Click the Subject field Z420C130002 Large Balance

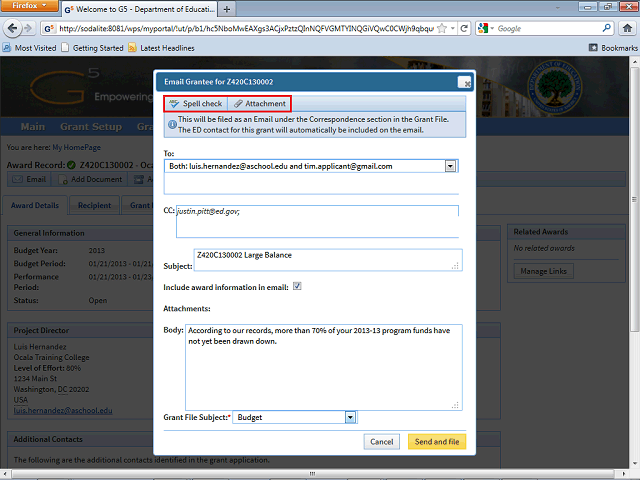point(328,260)
